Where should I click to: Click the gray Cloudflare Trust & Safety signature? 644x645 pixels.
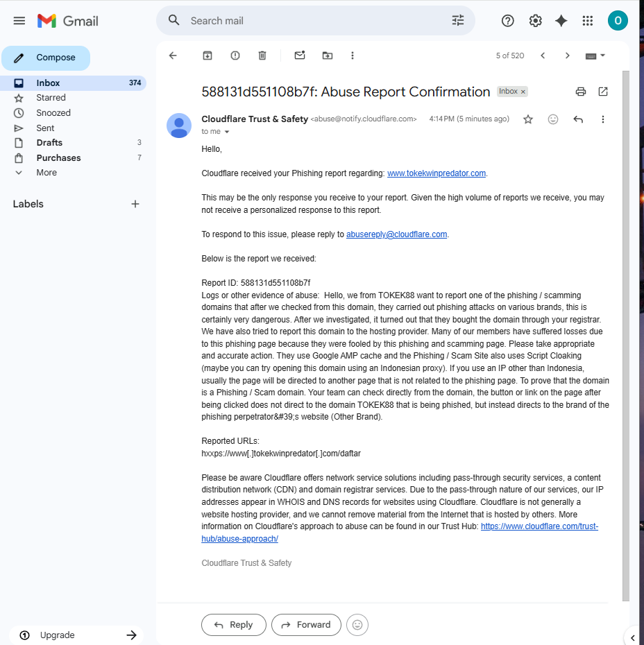tap(246, 563)
